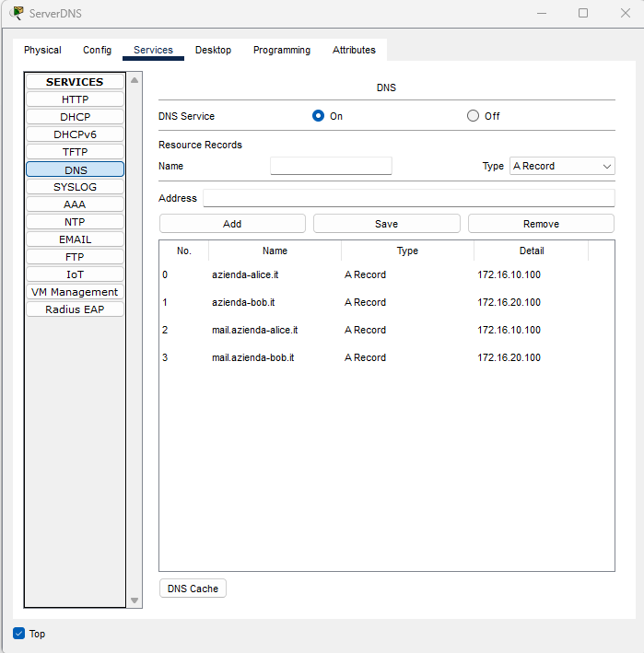Viewport: 644px width, 653px height.
Task: Open the SYSLOG service
Action: 75,187
